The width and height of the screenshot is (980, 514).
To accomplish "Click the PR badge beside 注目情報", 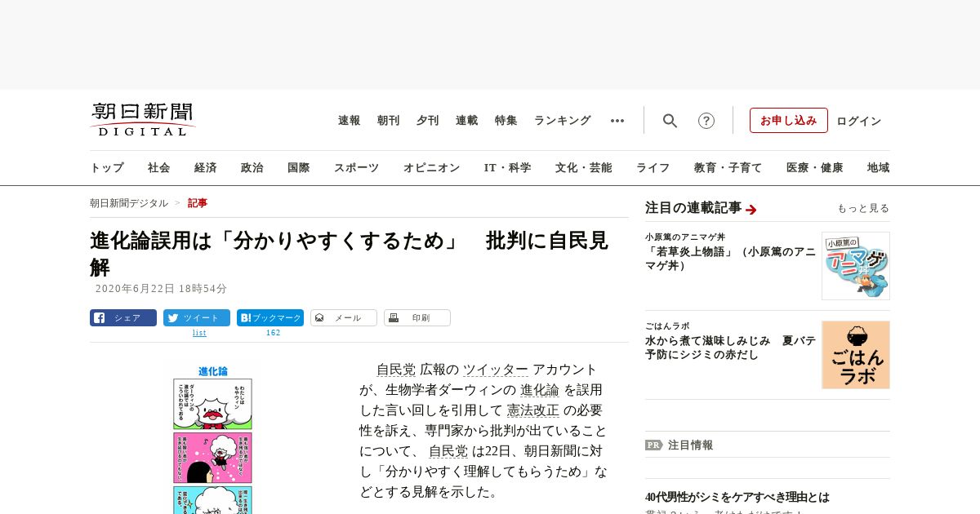I will pyautogui.click(x=653, y=445).
